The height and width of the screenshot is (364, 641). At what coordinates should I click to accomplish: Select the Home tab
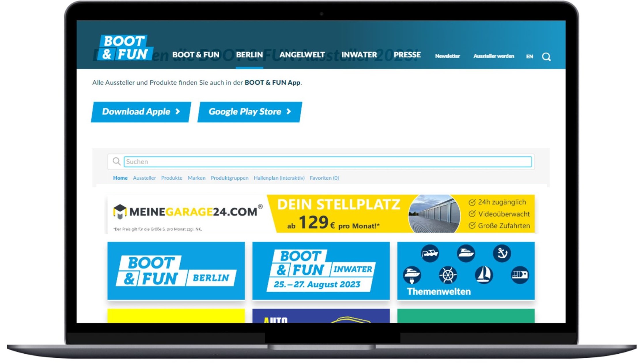pyautogui.click(x=120, y=178)
